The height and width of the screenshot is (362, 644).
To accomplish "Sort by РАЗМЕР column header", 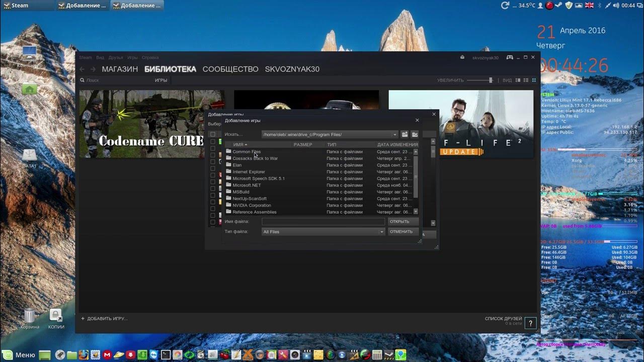I will [x=303, y=145].
